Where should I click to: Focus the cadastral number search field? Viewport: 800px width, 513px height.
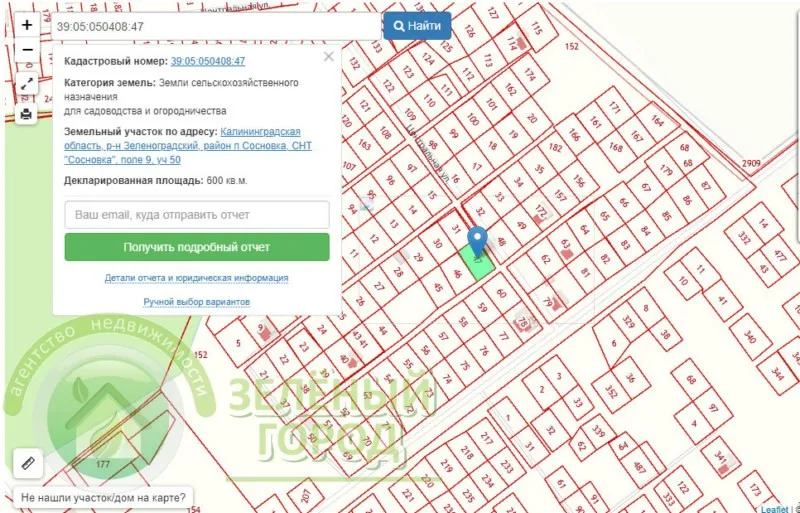[216, 27]
